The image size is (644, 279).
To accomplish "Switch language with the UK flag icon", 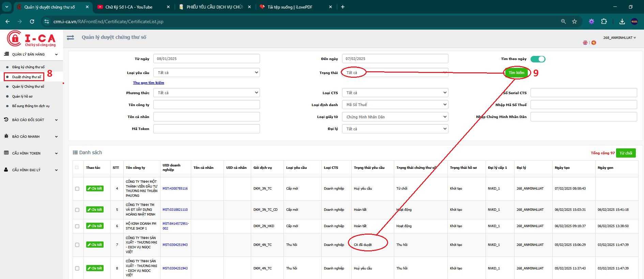I will pos(585,43).
